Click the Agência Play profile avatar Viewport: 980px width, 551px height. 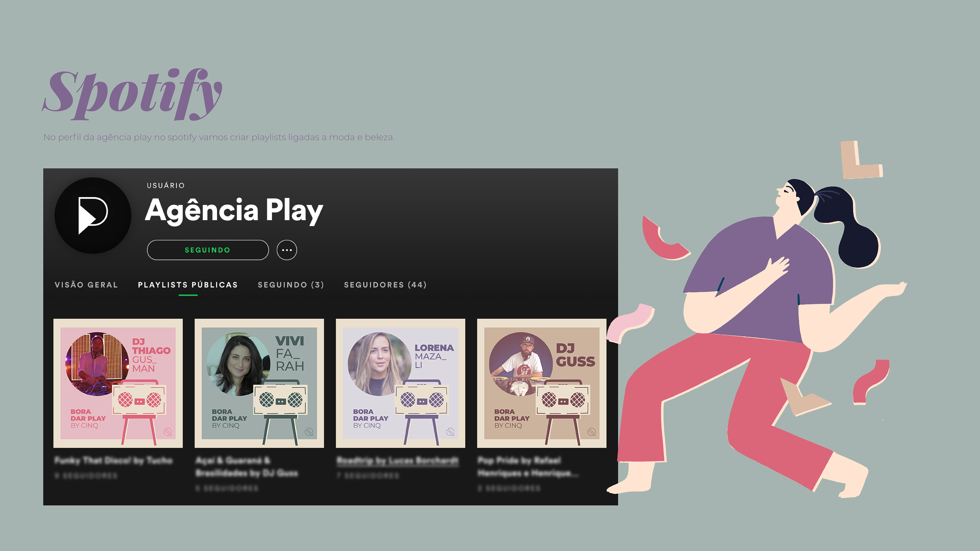pos(93,216)
